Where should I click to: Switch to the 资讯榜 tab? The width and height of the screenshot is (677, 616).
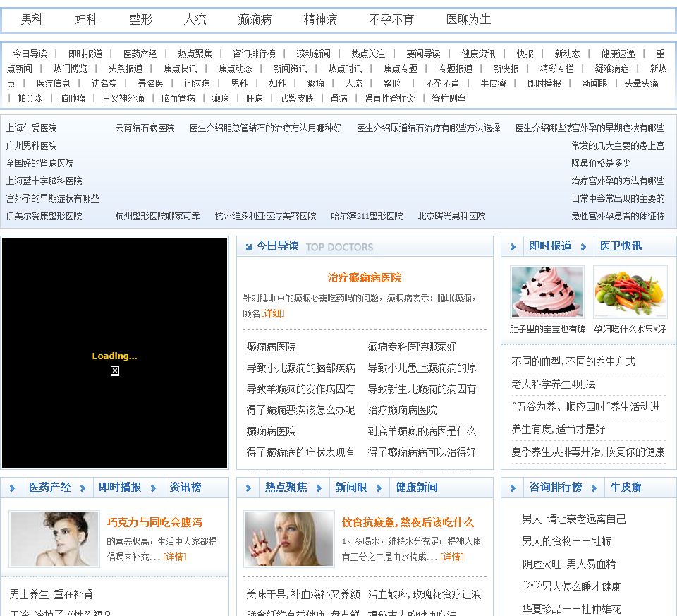click(185, 488)
